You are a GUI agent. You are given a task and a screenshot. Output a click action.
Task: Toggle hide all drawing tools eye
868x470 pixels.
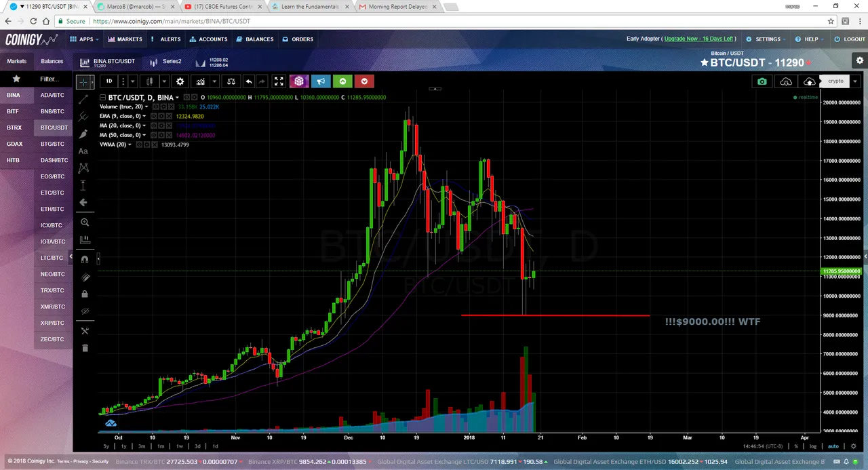(x=84, y=312)
